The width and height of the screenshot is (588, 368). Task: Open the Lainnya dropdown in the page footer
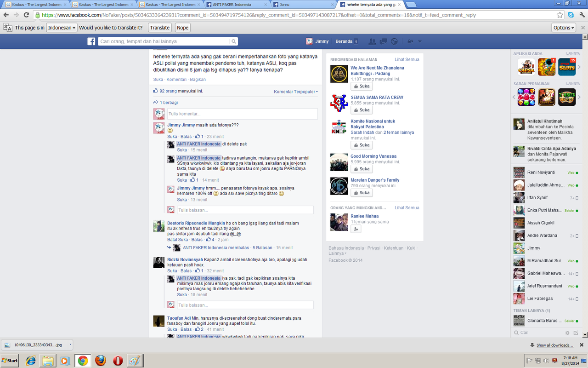338,253
